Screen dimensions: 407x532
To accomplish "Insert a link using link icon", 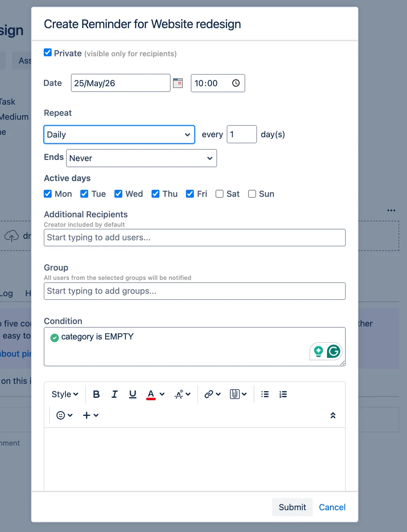I will pyautogui.click(x=209, y=394).
